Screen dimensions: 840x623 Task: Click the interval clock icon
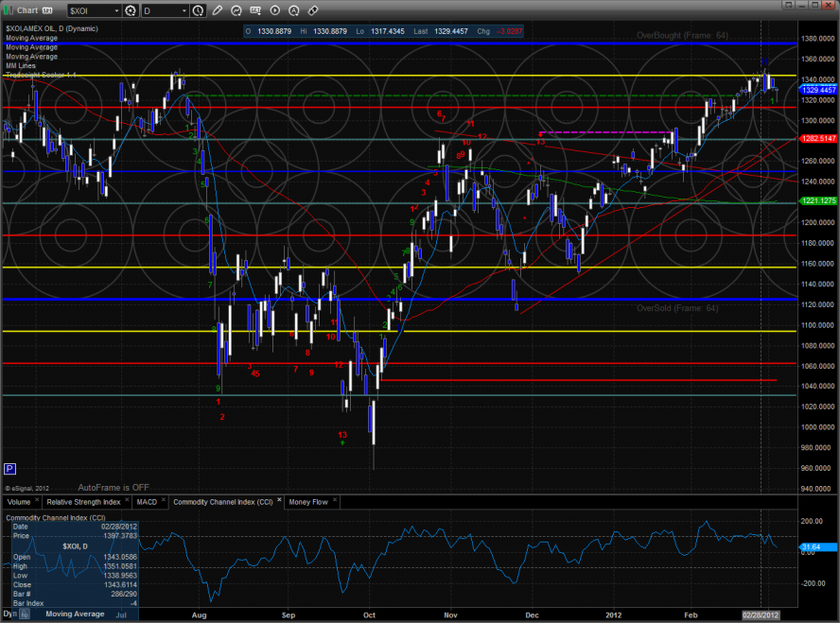tap(197, 11)
